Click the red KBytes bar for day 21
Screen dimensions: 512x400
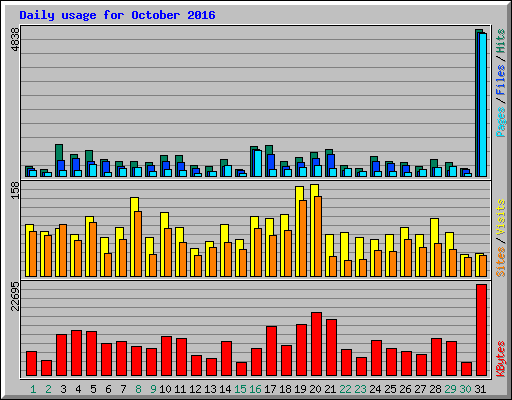tap(331, 348)
